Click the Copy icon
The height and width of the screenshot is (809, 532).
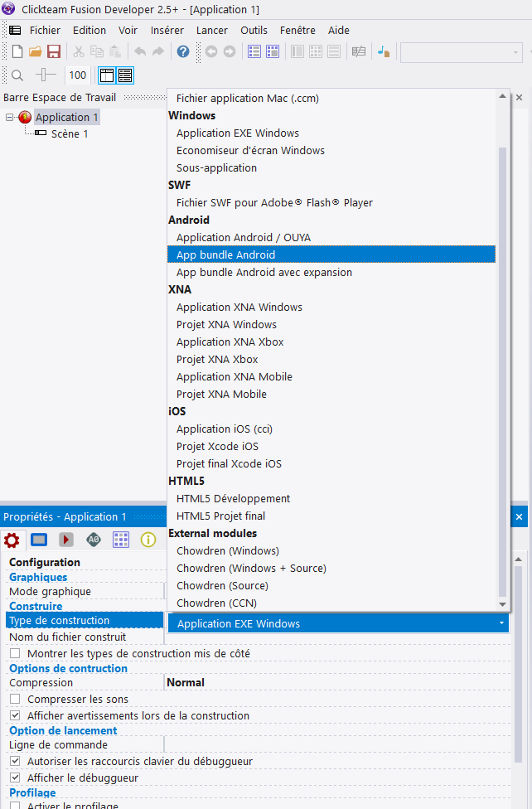coord(96,51)
